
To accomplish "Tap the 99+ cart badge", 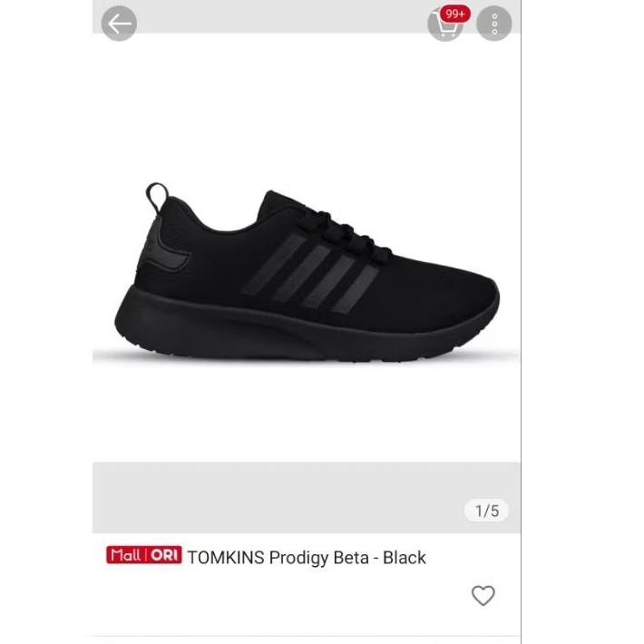I will click(455, 14).
